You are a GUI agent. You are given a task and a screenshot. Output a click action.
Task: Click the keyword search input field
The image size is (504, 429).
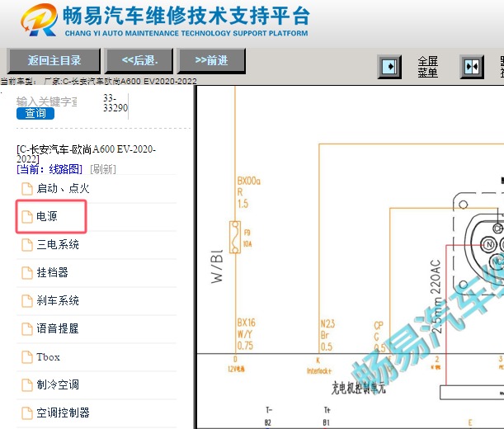point(47,101)
